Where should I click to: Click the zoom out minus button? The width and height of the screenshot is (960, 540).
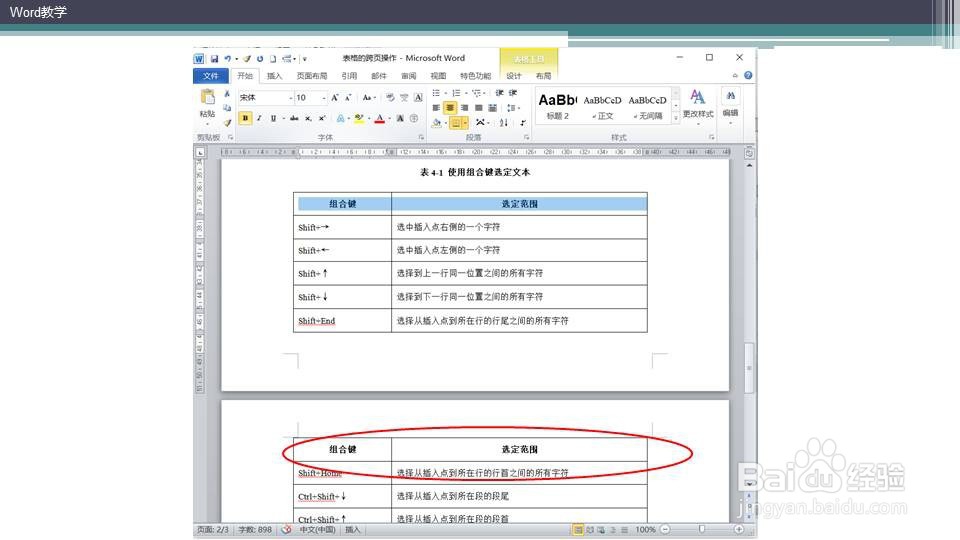pos(666,529)
